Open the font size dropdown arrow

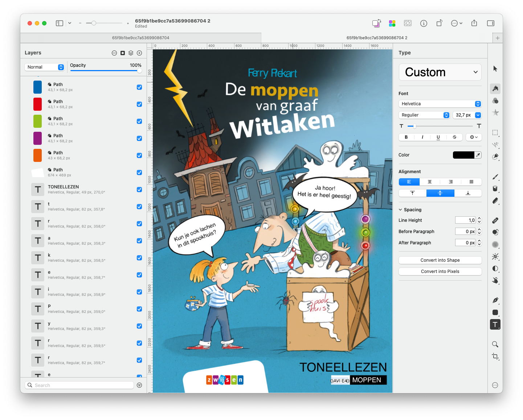tap(478, 115)
